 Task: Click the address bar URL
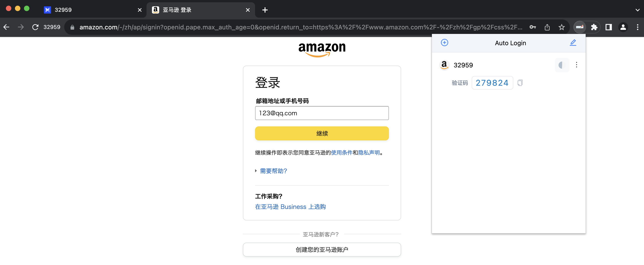coord(301,27)
